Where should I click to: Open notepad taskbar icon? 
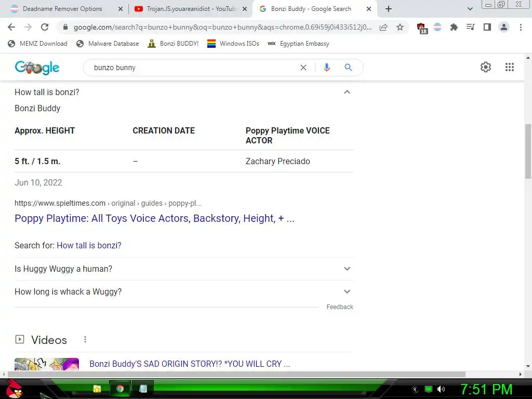[x=143, y=389]
